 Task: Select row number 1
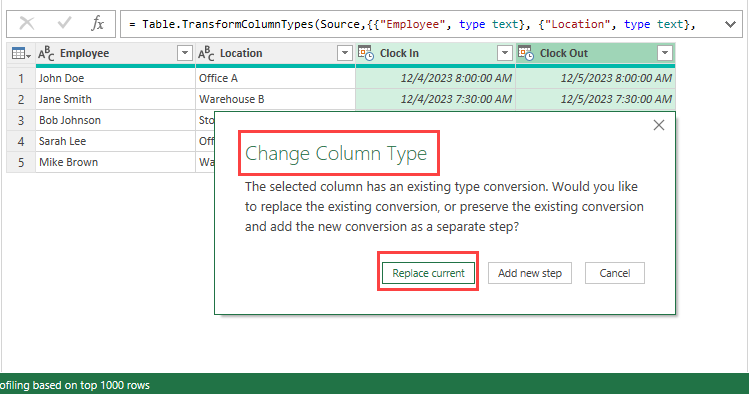point(21,78)
